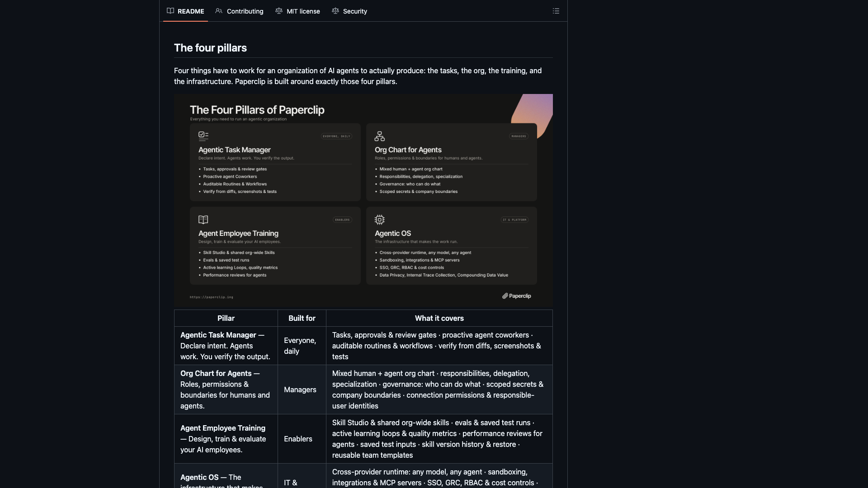Viewport: 868px width, 488px height.
Task: Select the 'Org Chart for Agents' table cell
Action: (226, 389)
